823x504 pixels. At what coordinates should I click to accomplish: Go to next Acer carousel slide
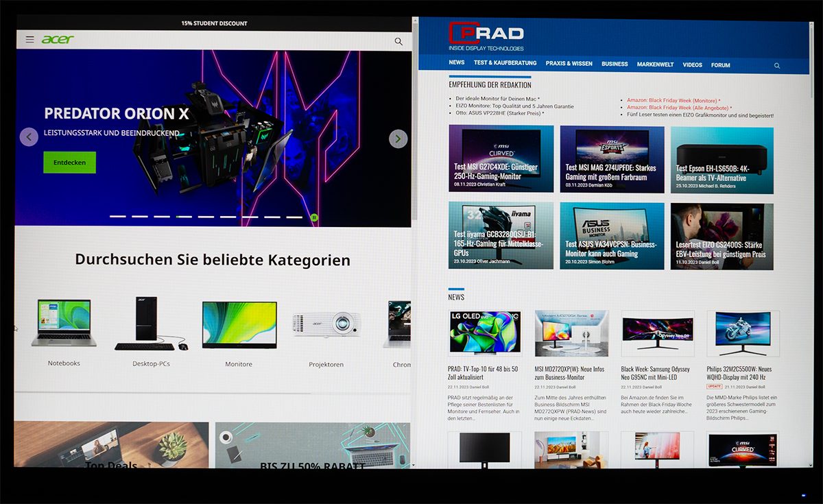(398, 139)
